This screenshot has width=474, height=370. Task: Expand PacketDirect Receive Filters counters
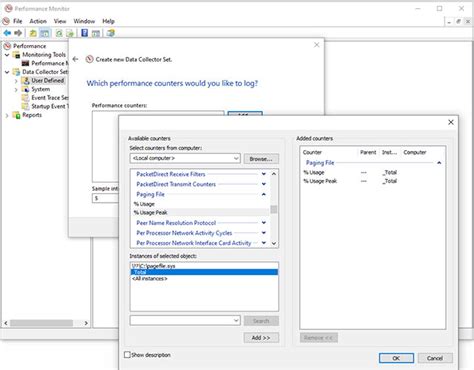[264, 174]
